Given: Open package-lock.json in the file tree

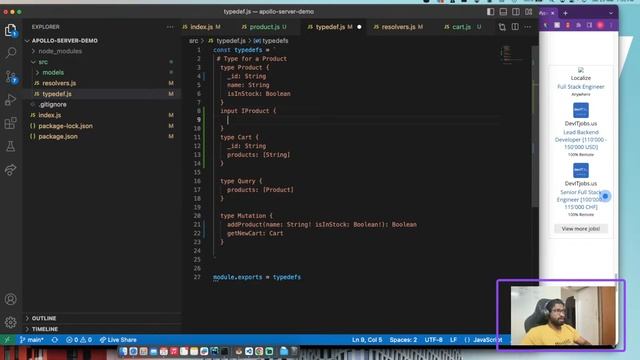Looking at the screenshot, I should coord(65,126).
